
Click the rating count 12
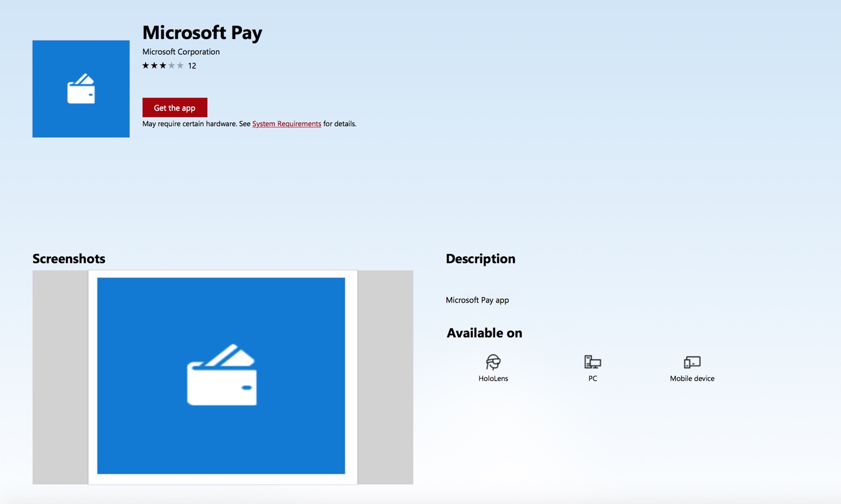tap(192, 65)
